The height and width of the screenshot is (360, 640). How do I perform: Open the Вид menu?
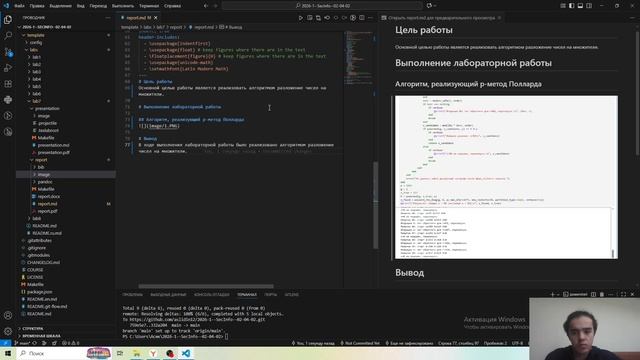pyautogui.click(x=80, y=6)
